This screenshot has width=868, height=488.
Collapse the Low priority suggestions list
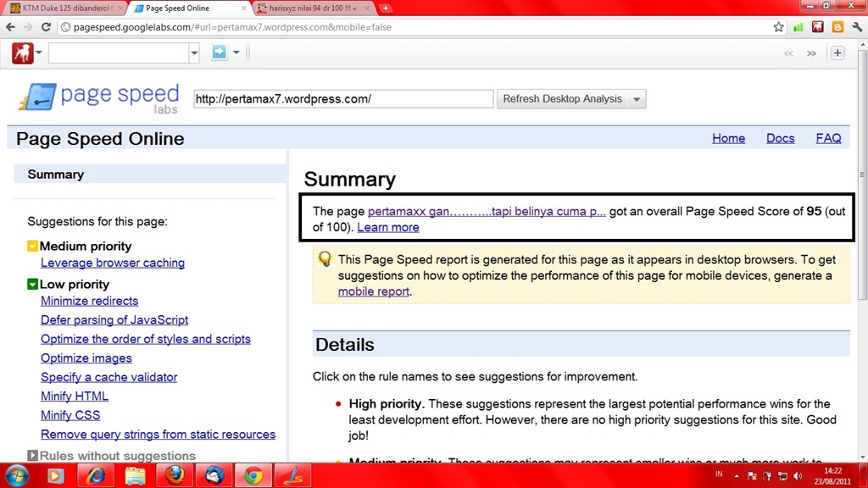[32, 285]
